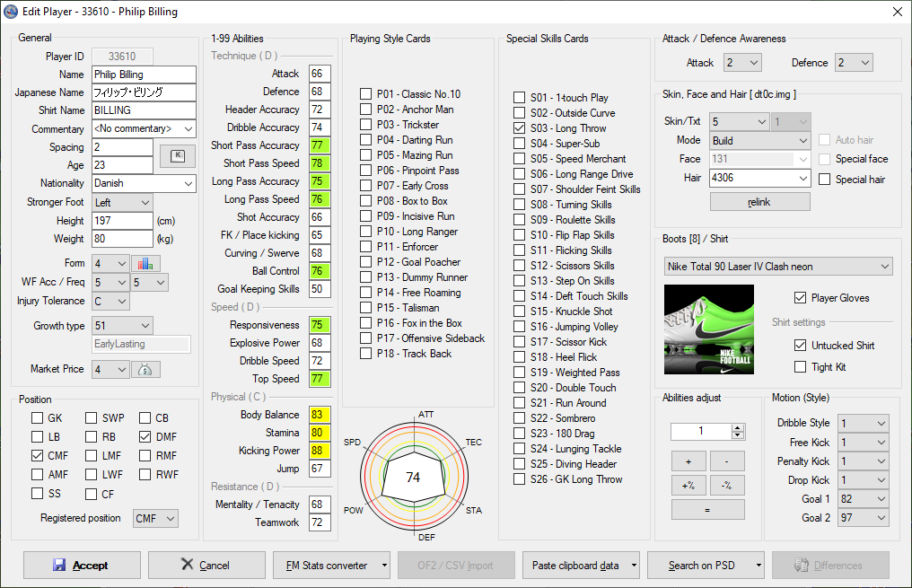Click the Body Balance value field

click(x=320, y=415)
